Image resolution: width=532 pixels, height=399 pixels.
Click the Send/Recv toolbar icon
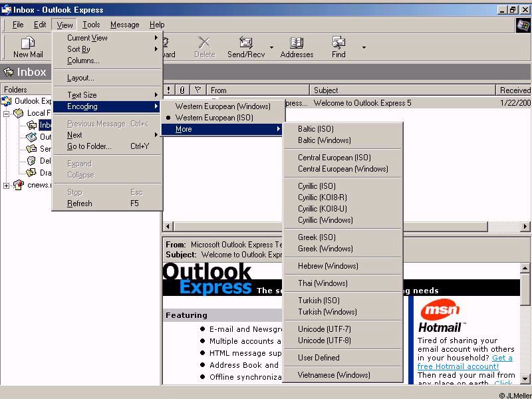[245, 44]
